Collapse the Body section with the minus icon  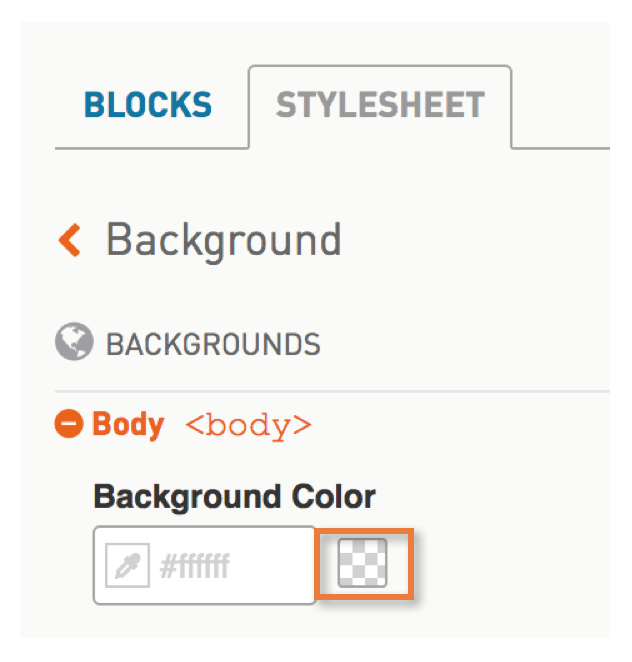(x=68, y=423)
